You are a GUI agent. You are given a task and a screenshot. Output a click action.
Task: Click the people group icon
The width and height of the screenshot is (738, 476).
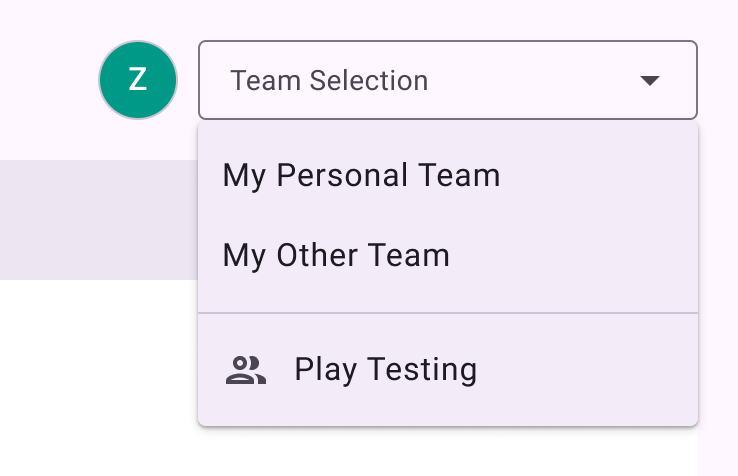[x=246, y=370]
